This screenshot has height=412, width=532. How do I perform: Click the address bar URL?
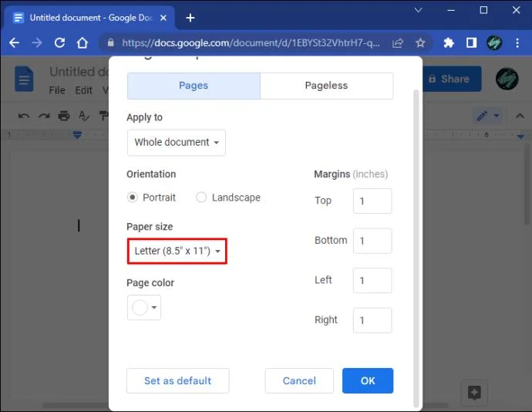pyautogui.click(x=251, y=42)
